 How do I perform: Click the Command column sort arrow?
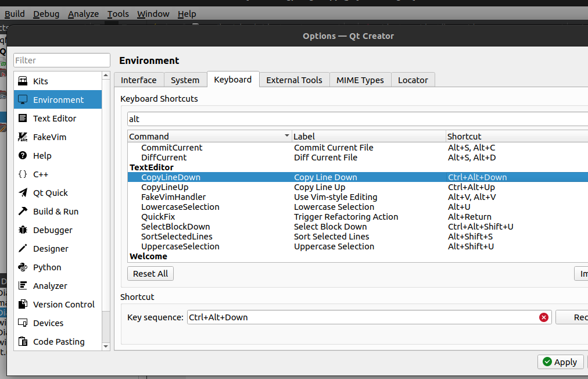click(x=286, y=136)
